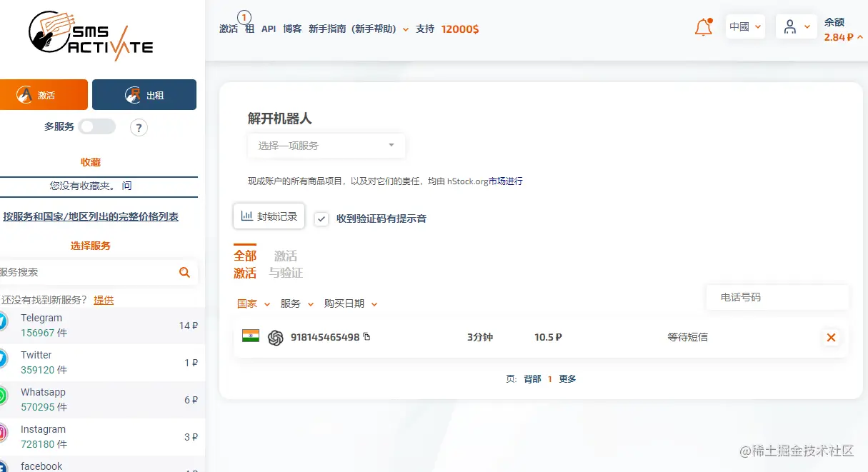
Task: Click the 3分钟 time cell
Action: [480, 337]
